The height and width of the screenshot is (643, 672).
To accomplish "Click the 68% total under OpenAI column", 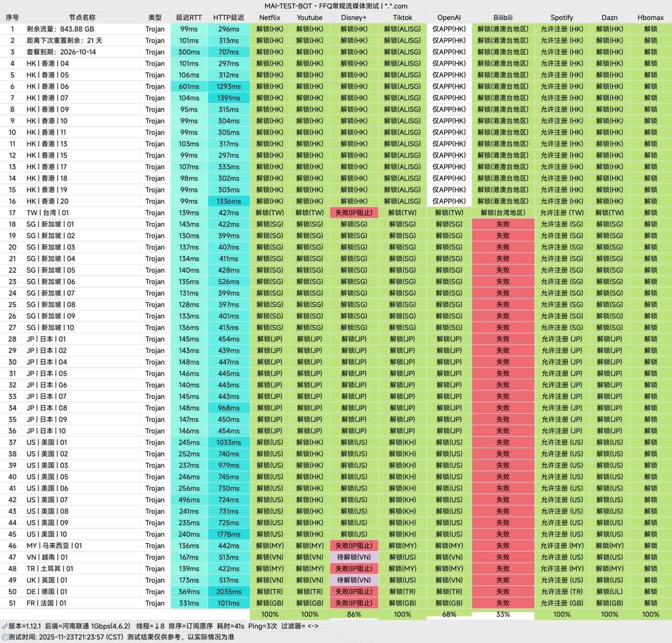I will [449, 614].
